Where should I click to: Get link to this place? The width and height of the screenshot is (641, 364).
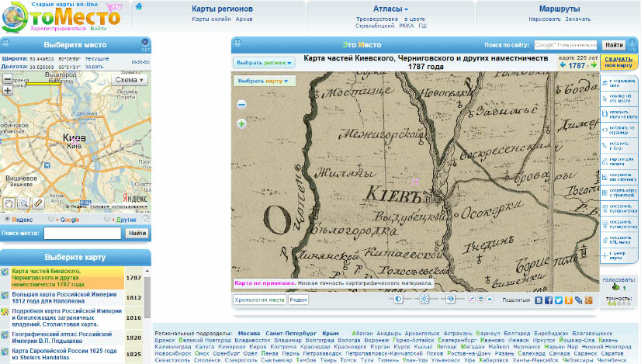click(619, 99)
